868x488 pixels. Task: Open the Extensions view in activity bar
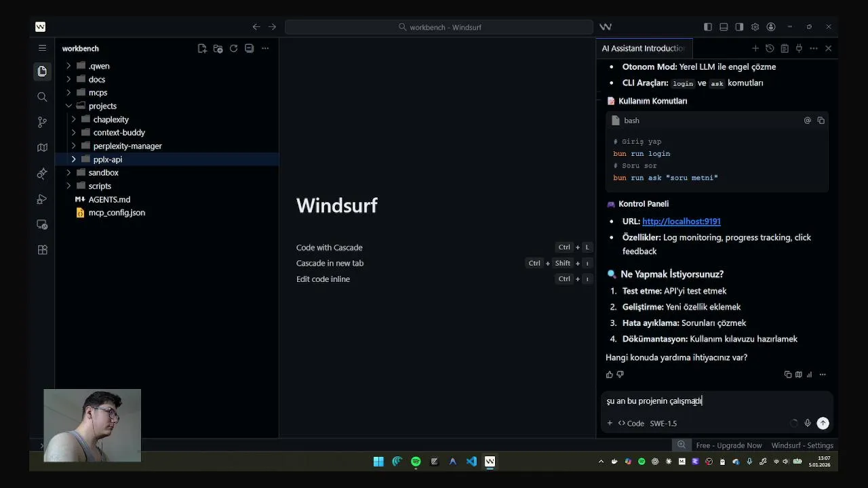(42, 249)
